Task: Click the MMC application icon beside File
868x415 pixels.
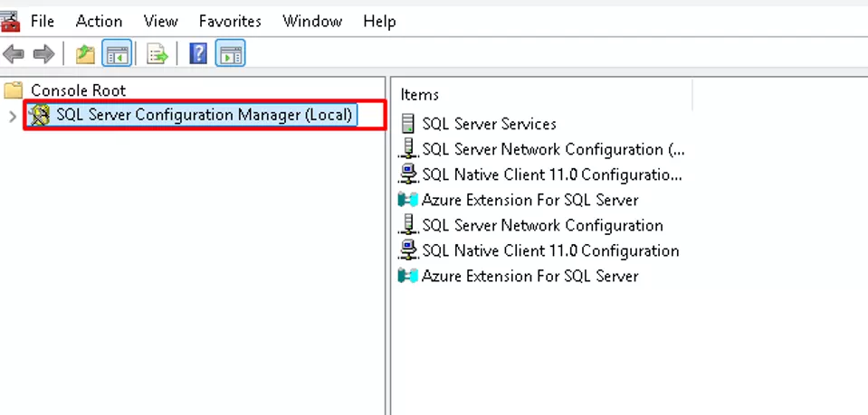Action: pos(9,21)
